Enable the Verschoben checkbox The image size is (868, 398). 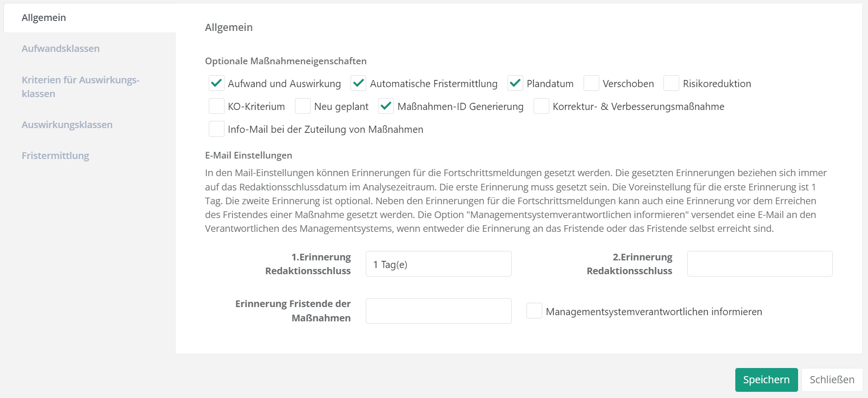[x=591, y=83]
